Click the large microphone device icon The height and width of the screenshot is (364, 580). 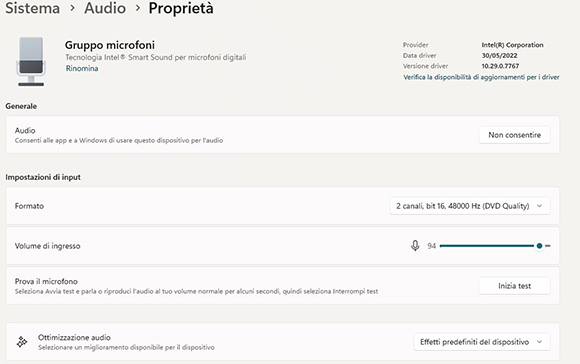click(x=31, y=61)
